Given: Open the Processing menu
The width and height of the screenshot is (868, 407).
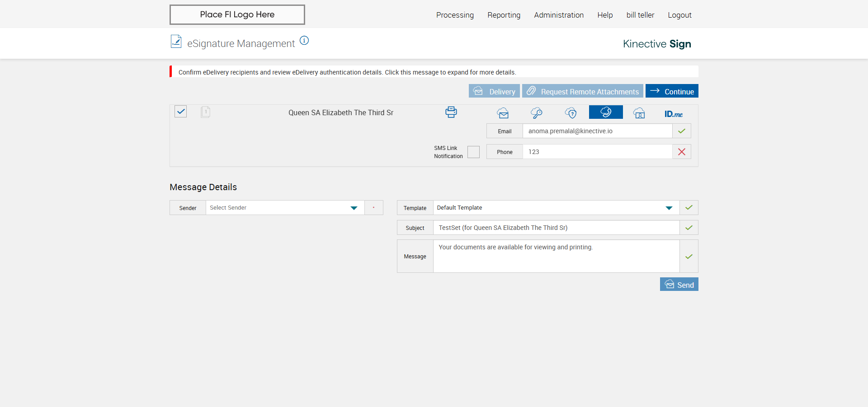Looking at the screenshot, I should [x=455, y=15].
